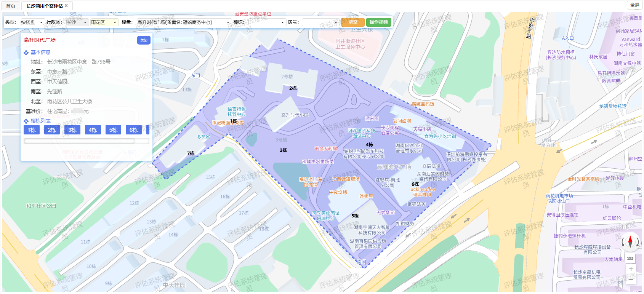Viewport: 644px width, 294px height.
Task: Click the 3栋 black label on map
Action: (283, 150)
